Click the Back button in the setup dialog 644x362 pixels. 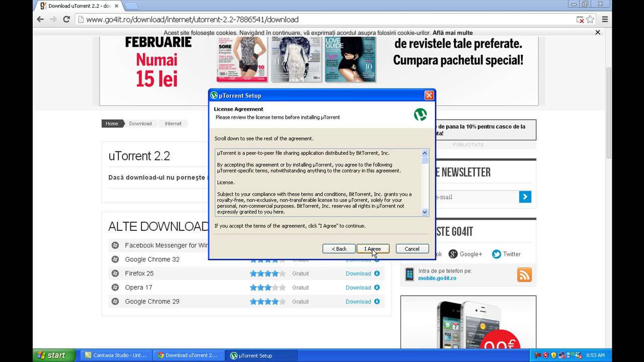click(339, 249)
